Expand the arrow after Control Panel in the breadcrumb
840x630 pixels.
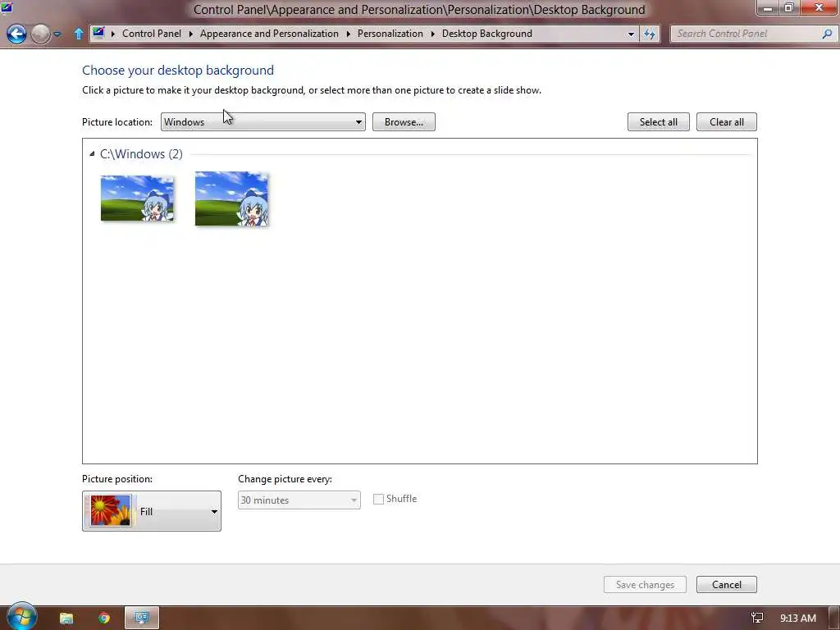190,34
